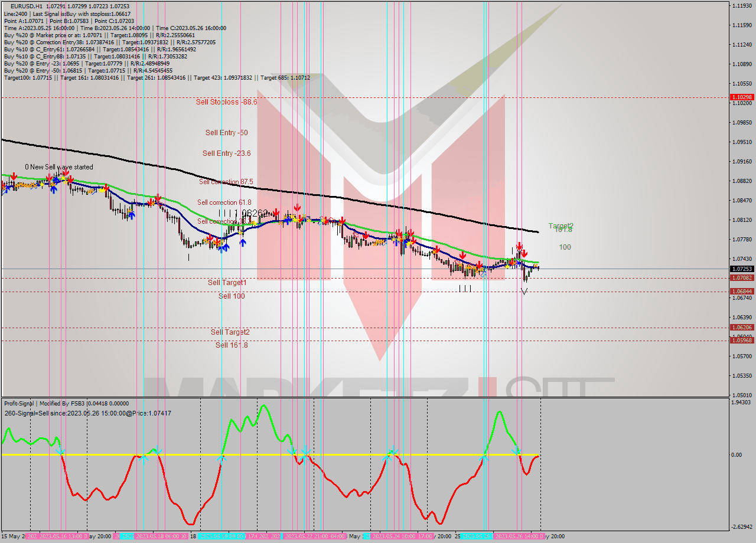Select the lone blue up arrow near the chart center
756x543 pixels.
242,242
